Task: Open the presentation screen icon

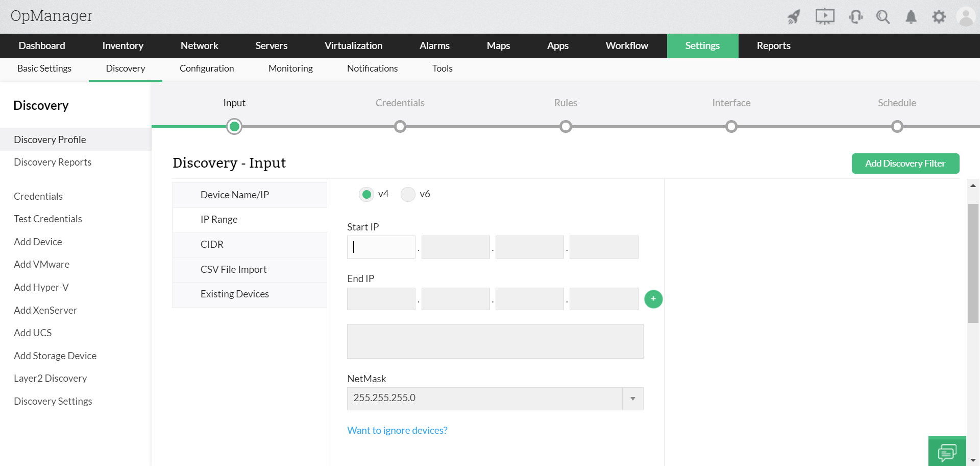Action: tap(824, 16)
